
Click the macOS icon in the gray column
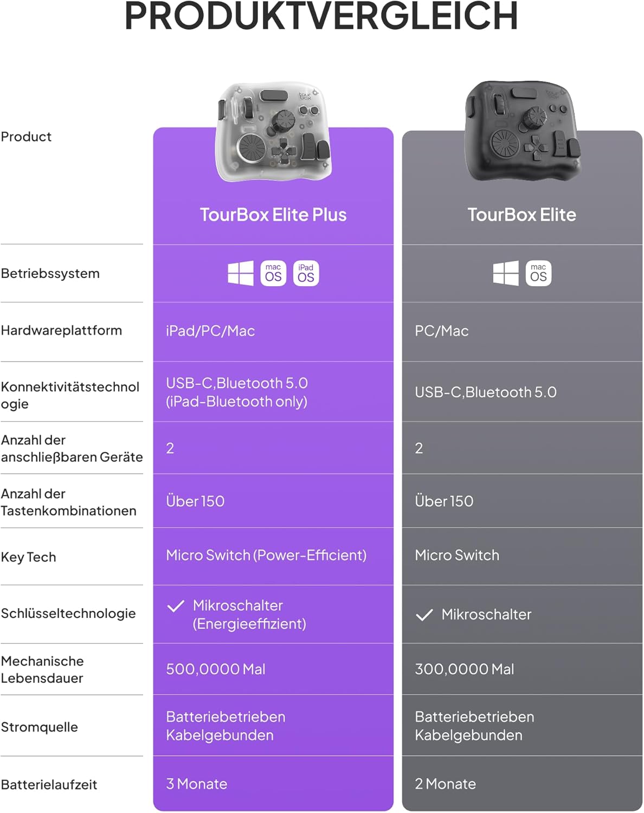(538, 273)
